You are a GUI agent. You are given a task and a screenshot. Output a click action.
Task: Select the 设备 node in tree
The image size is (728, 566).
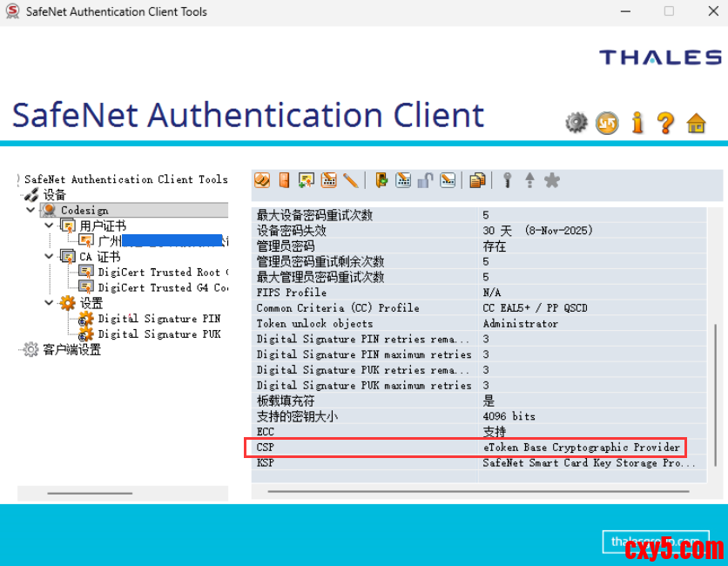54,194
